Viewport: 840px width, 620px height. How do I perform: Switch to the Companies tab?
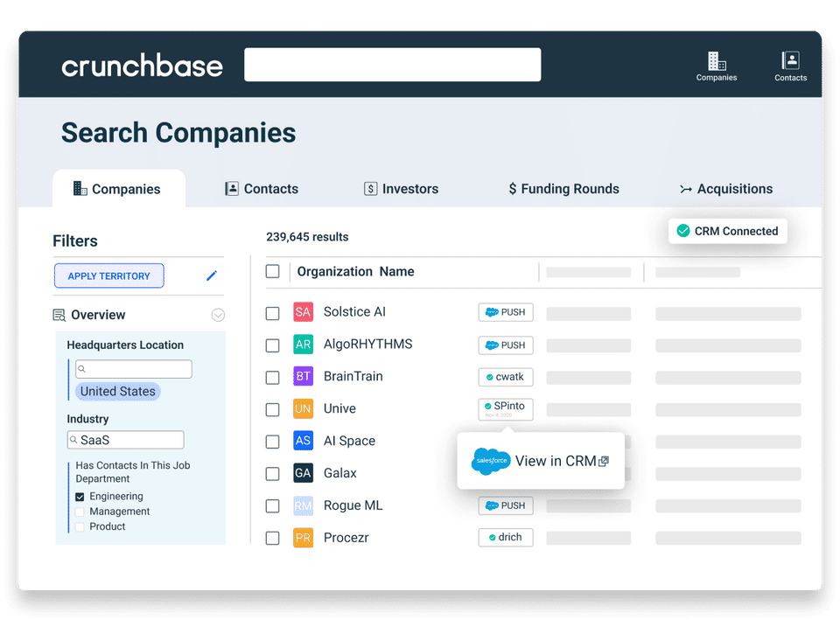pos(119,189)
